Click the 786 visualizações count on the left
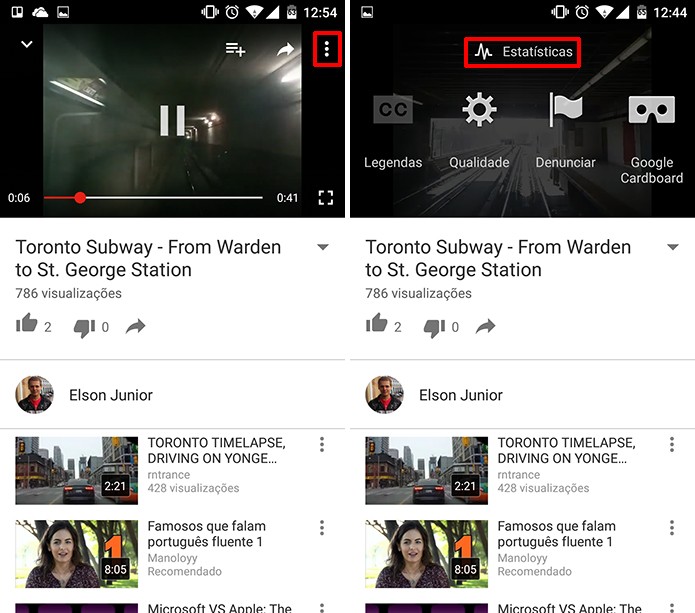The image size is (695, 613). point(69,293)
